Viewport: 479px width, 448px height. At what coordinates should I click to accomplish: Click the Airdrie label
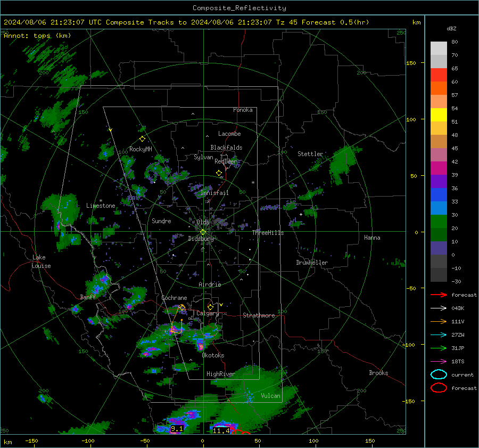point(210,284)
